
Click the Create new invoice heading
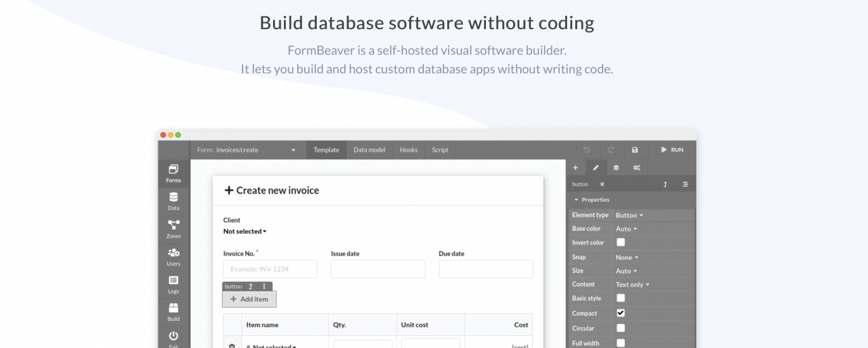click(x=272, y=190)
